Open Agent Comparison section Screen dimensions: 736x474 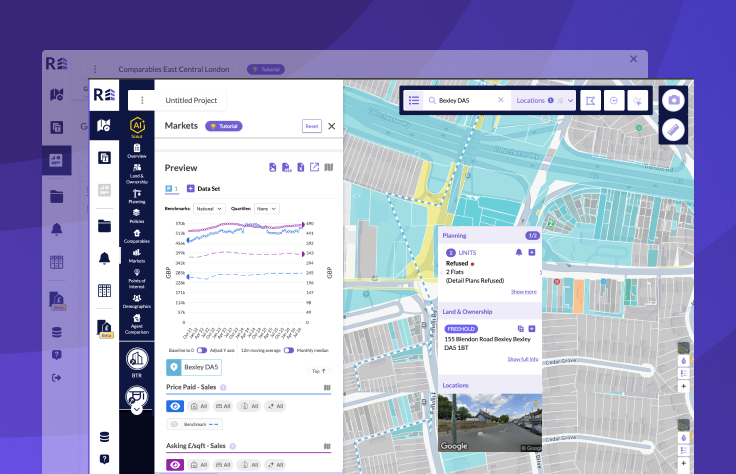(x=137, y=324)
